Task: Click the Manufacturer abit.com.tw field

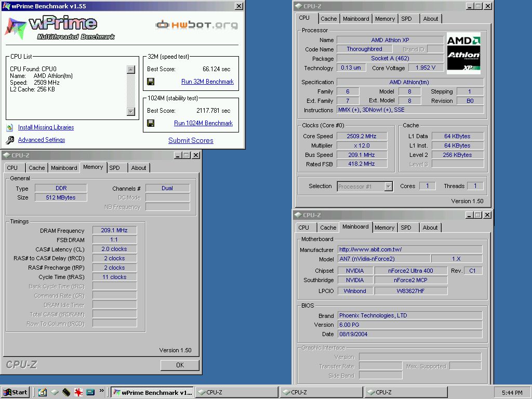Action: 410,249
